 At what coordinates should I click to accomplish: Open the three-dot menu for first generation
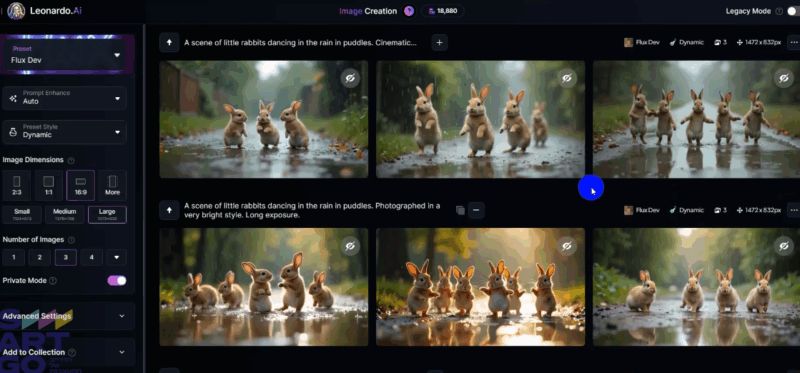(793, 42)
